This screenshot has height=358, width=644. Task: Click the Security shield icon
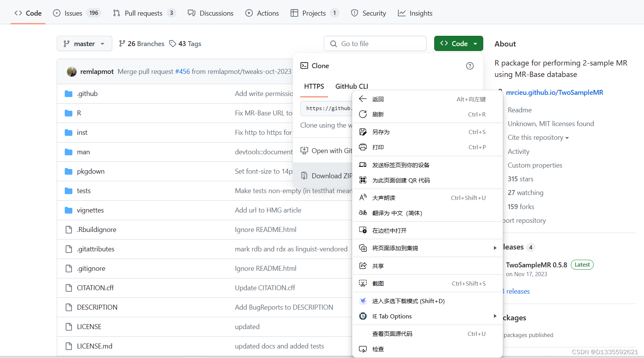tap(354, 13)
